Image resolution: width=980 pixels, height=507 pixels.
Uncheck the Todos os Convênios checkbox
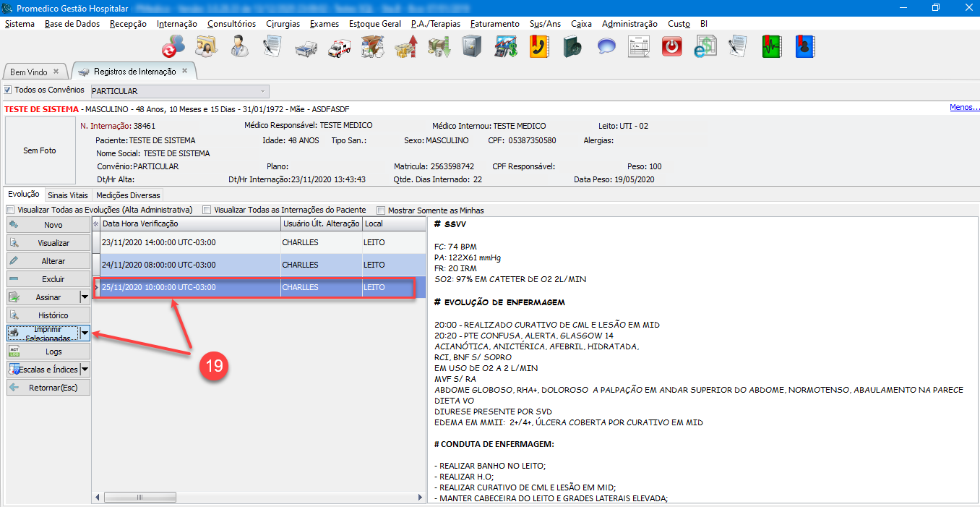point(8,90)
